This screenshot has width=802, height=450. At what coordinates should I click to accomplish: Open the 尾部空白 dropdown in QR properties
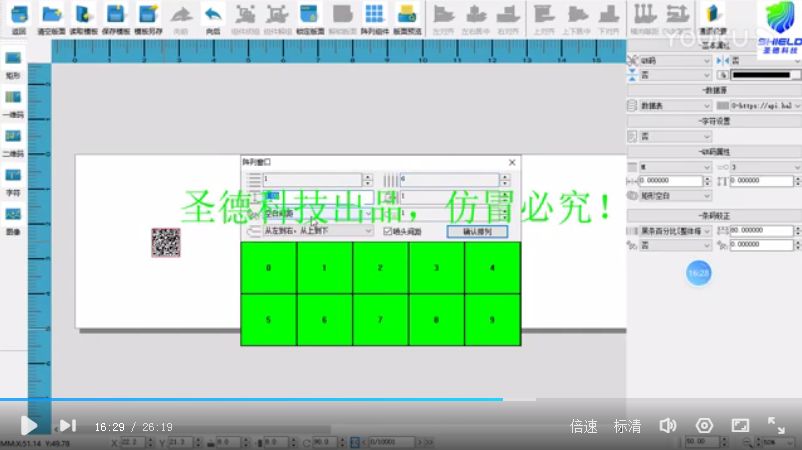click(x=675, y=196)
